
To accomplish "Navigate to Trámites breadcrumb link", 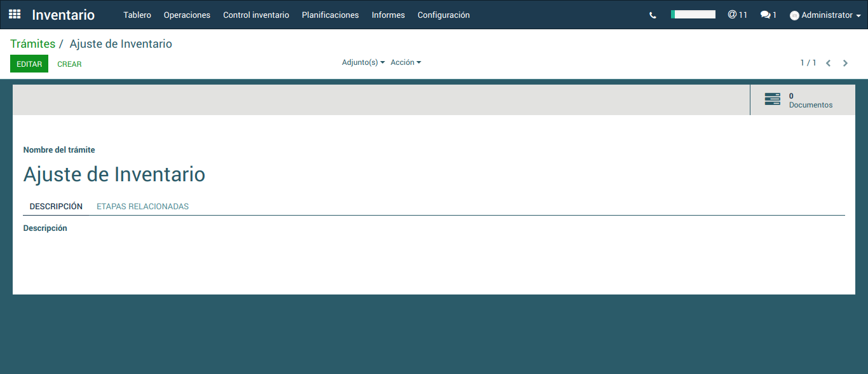I will pos(32,44).
